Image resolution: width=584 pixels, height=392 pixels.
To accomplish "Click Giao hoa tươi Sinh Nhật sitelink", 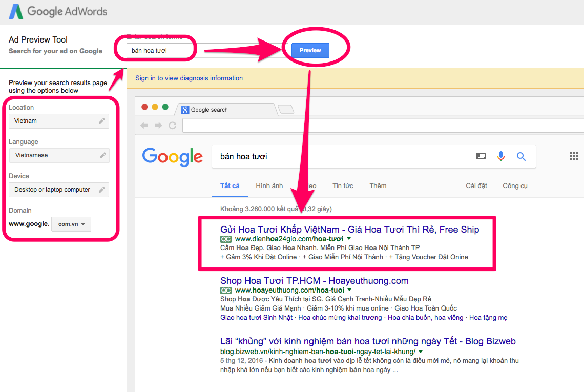I will pyautogui.click(x=256, y=318).
